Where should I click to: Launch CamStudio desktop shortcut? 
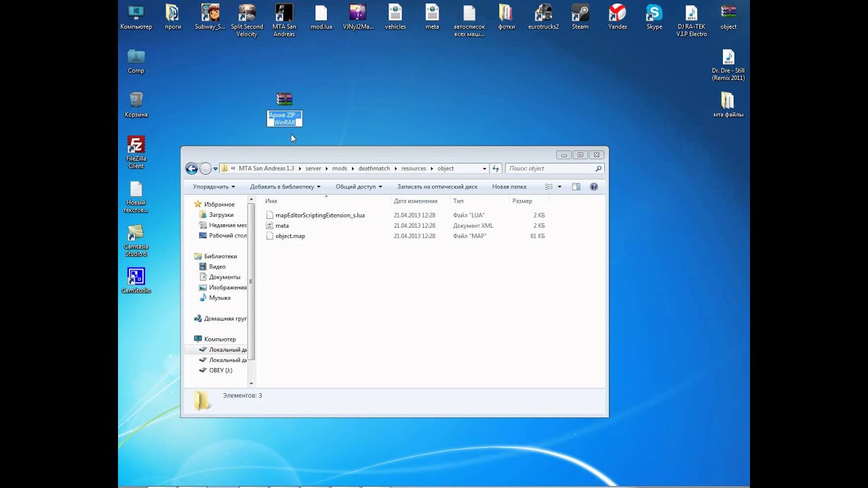point(136,281)
